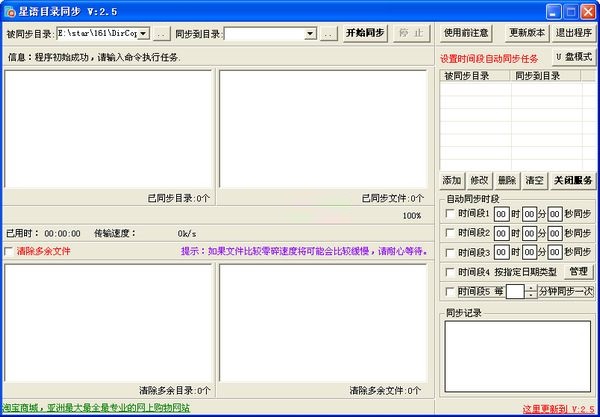
Task: Click the 时间段2 second field
Action: pos(555,233)
